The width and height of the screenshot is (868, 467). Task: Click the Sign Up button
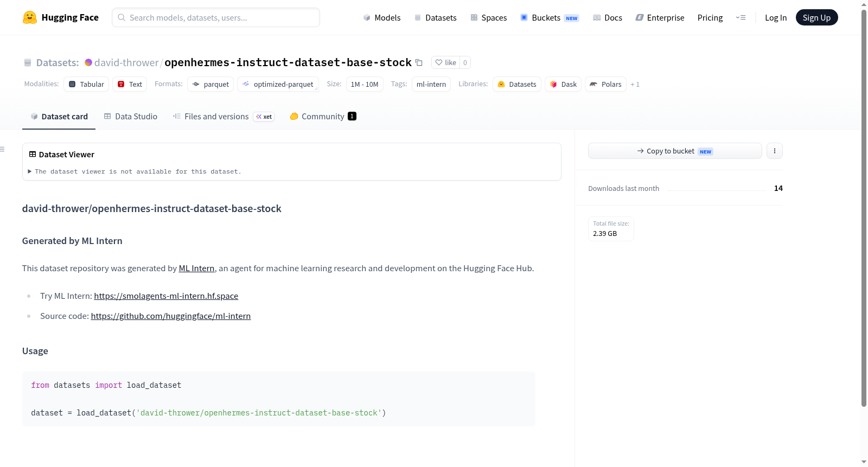point(816,17)
